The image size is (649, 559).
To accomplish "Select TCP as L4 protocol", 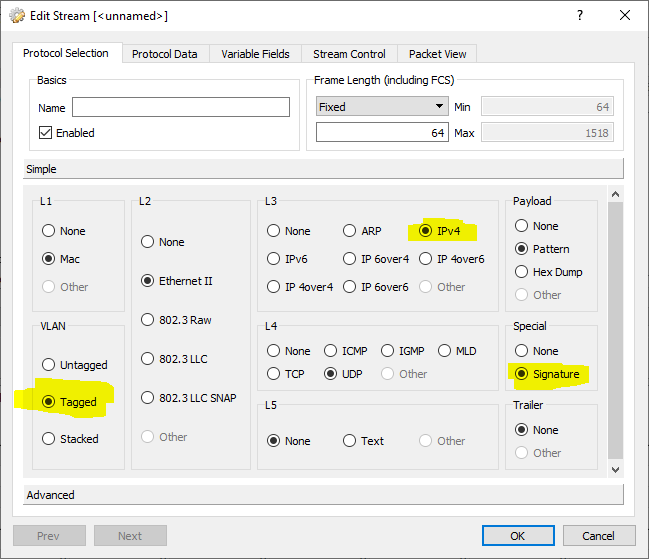I will (x=274, y=374).
